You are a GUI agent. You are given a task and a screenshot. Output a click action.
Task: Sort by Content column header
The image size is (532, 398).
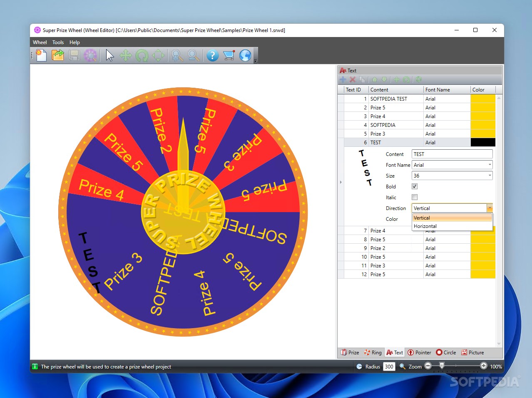(x=396, y=89)
